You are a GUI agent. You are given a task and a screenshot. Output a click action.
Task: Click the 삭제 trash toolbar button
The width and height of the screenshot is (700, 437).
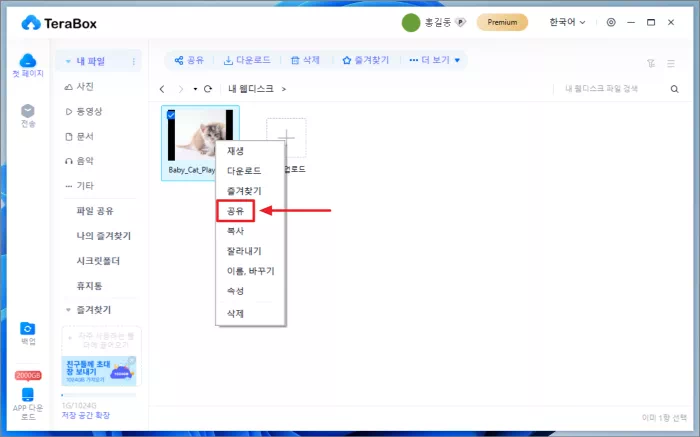(305, 60)
